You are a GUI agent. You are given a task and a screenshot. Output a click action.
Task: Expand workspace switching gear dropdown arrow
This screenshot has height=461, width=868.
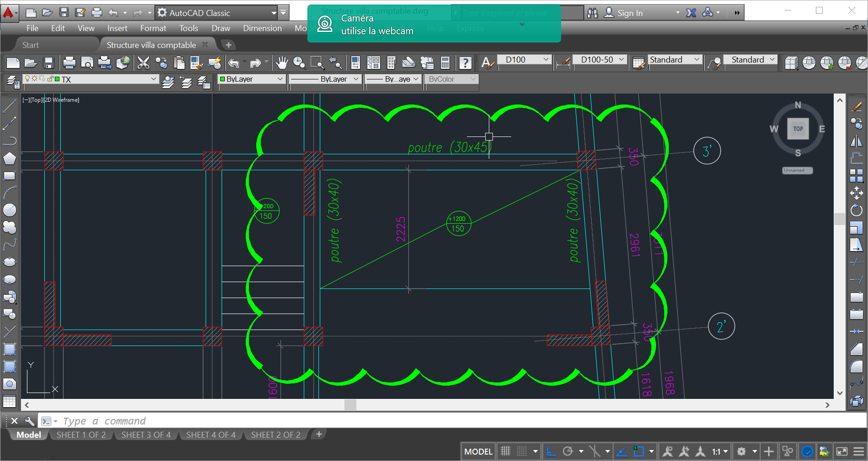pos(755,451)
